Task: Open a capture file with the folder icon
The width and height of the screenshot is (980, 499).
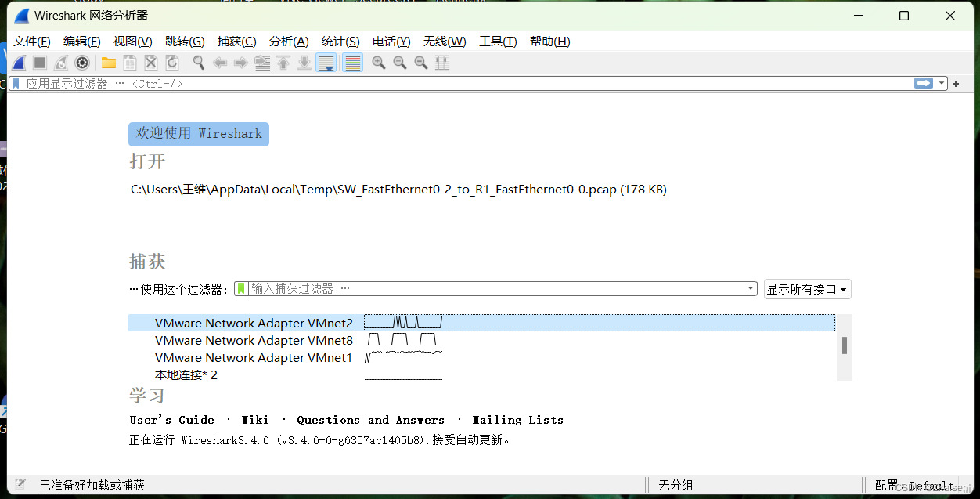Action: coord(109,63)
